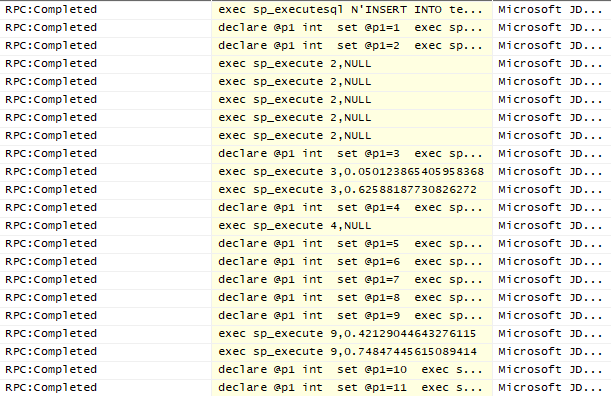Select the 'set @p1=2' declare statement cell
Viewport: 611px width, 396px height.
point(352,46)
